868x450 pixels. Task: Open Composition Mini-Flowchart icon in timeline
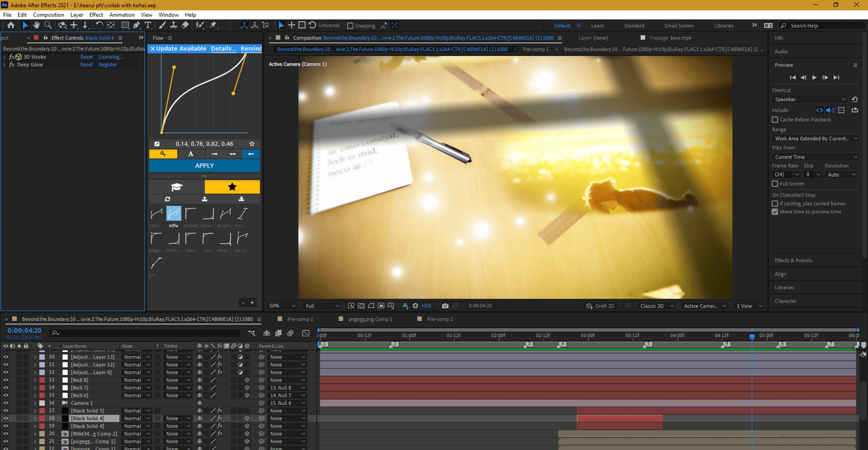pyautogui.click(x=251, y=333)
